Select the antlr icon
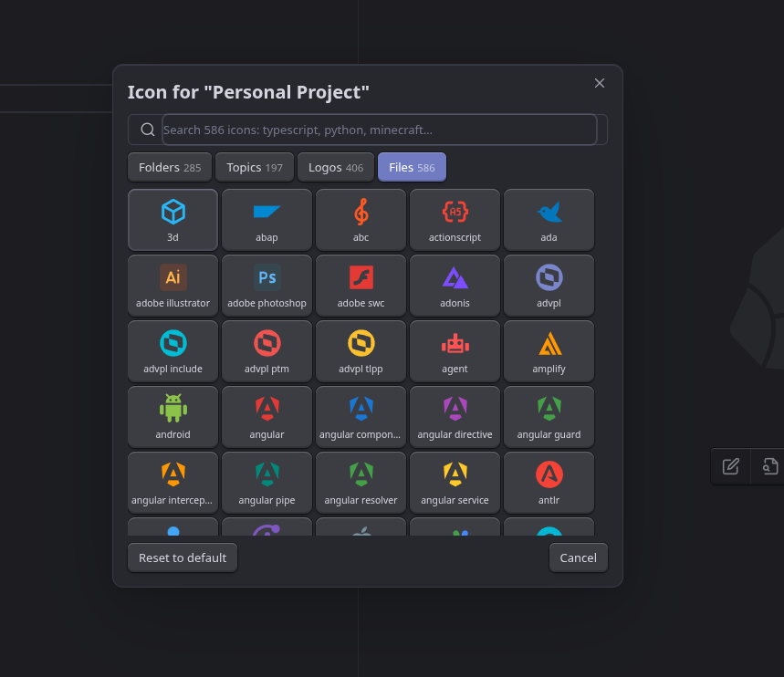This screenshot has width=784, height=677. pos(549,483)
